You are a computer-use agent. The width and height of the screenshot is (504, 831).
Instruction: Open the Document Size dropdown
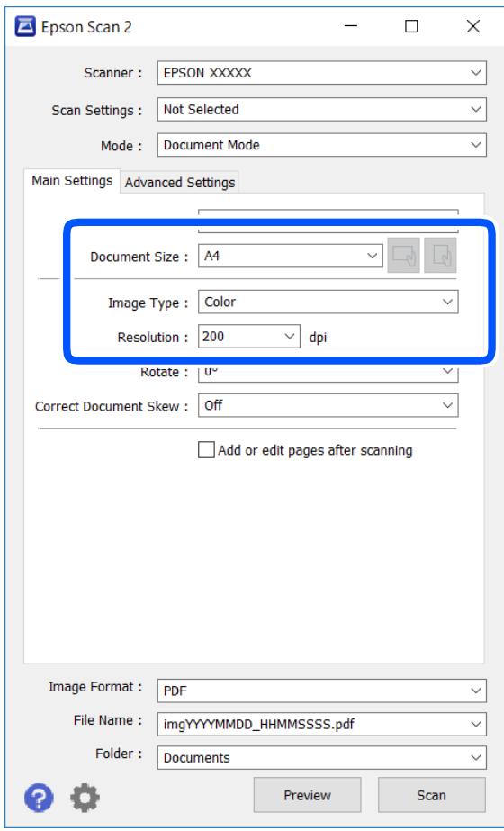pos(291,256)
